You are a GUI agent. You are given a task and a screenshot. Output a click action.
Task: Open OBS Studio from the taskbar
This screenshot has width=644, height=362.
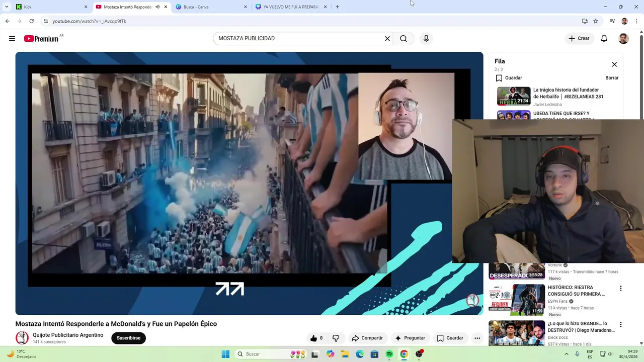click(419, 354)
